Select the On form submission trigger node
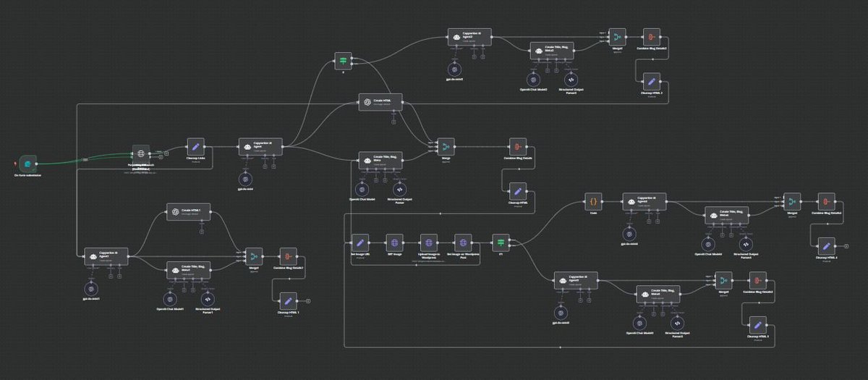 pos(27,164)
